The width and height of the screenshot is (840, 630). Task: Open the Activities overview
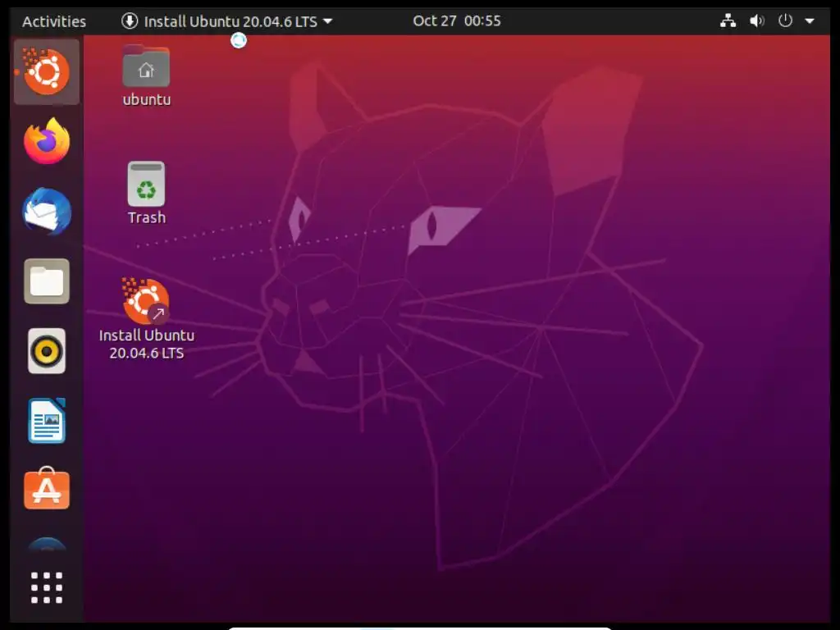pos(54,21)
